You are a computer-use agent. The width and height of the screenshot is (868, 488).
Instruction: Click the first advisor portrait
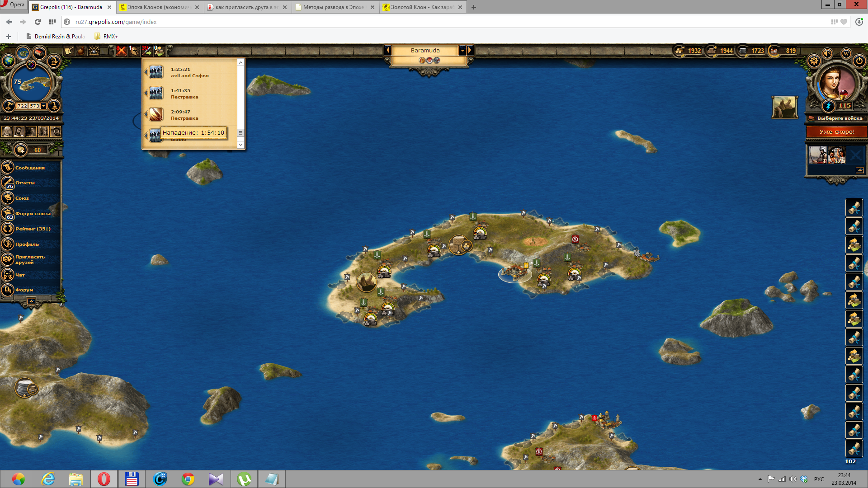click(7, 131)
